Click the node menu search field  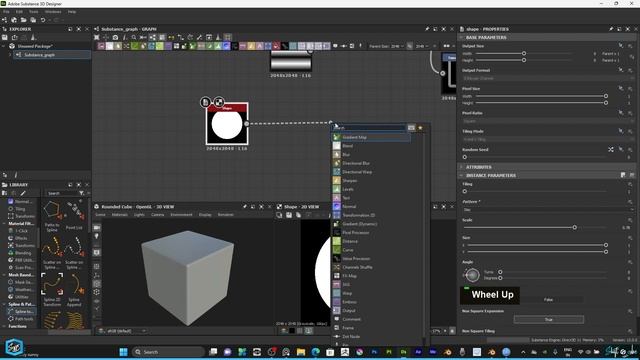[x=369, y=128]
